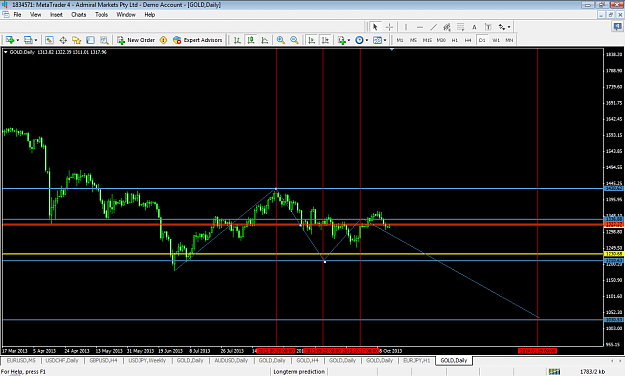Show the Market Watch window
The image size is (625, 376).
[x=49, y=40]
